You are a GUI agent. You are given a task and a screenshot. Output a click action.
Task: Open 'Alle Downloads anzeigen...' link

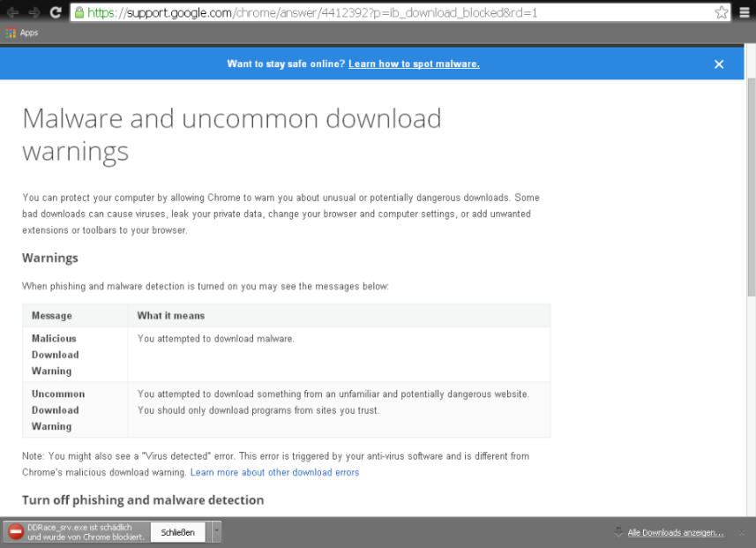(x=675, y=533)
